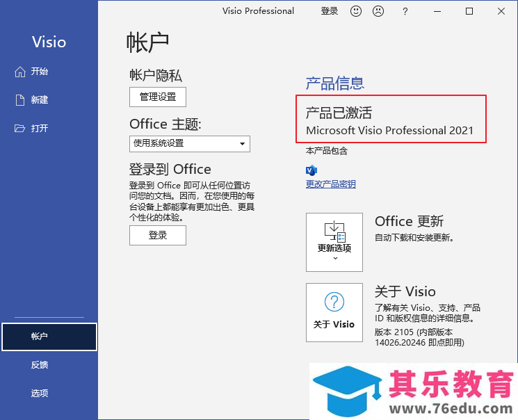Viewport: 518px width, 420px height.
Task: Click the Visio product icon under 本产品包含
Action: [311, 170]
